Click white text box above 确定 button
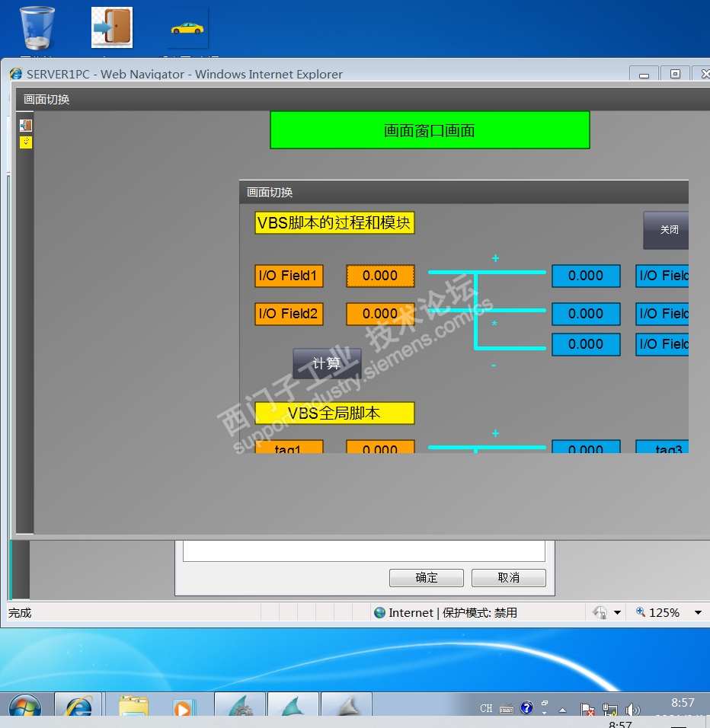 coord(364,551)
